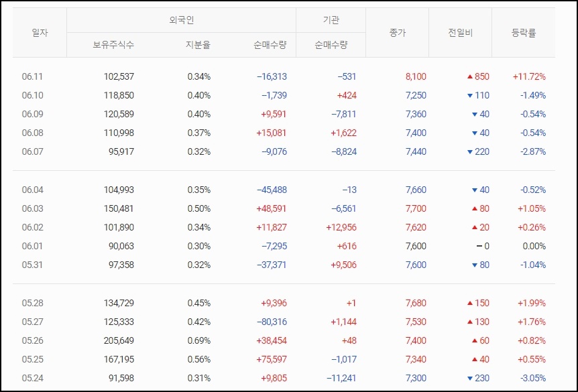Screen dimensions: 578x392
Task: Click holdings value 102,537
Action: click(119, 76)
